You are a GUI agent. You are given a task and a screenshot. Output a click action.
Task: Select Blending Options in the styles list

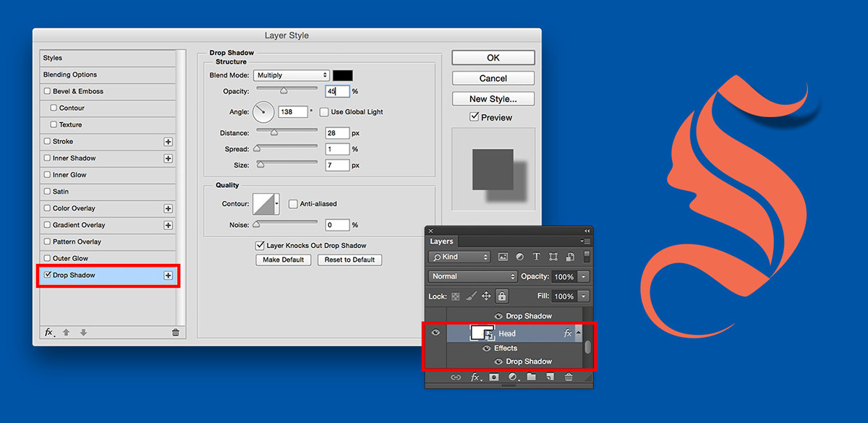pyautogui.click(x=70, y=75)
